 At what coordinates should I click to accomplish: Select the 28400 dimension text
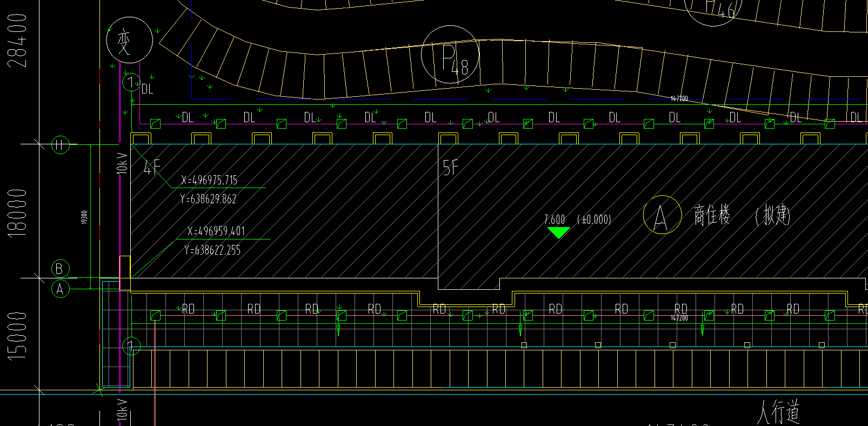17,41
